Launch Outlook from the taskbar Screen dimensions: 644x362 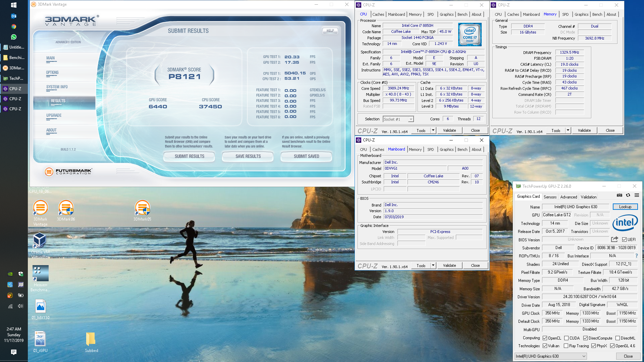pos(14,16)
